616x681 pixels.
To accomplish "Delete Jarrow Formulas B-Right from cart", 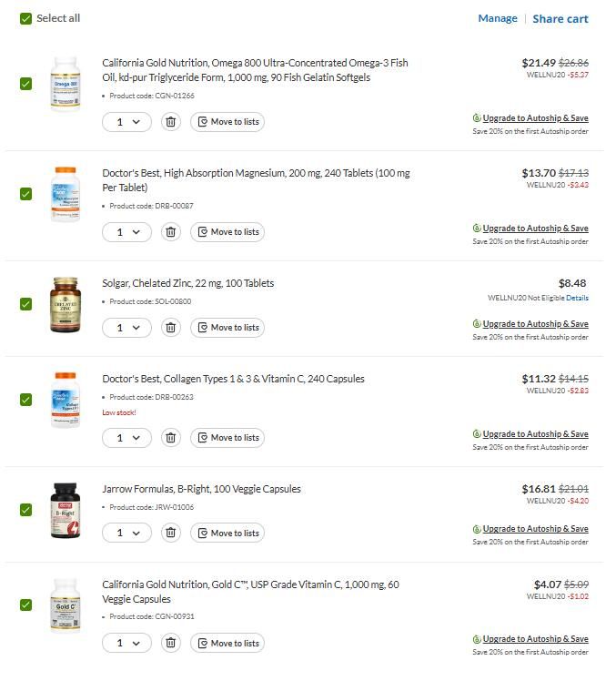I will 170,534.
